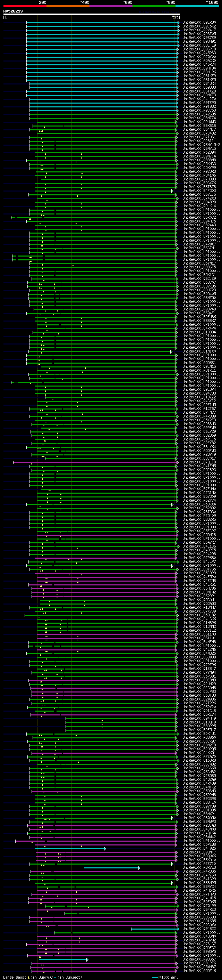
Task: Select hit label UniRef100_A5DZ46
Action: (199, 971)
